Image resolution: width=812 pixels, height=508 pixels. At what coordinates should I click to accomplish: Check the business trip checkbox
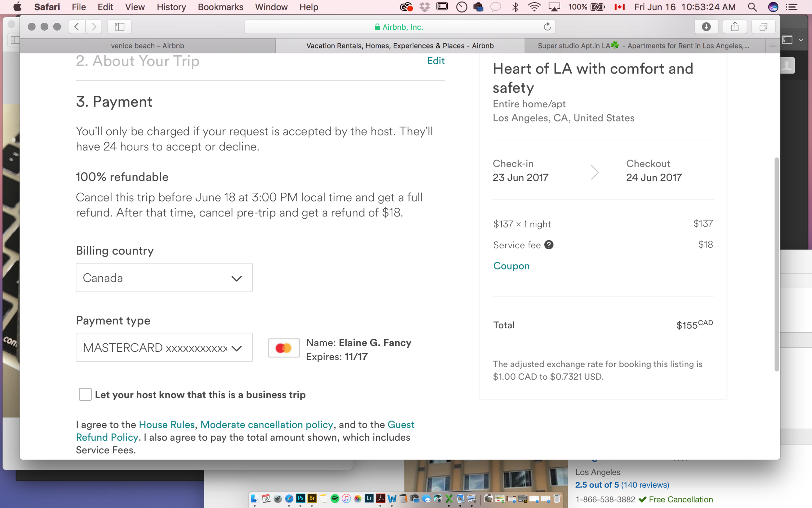coord(85,395)
